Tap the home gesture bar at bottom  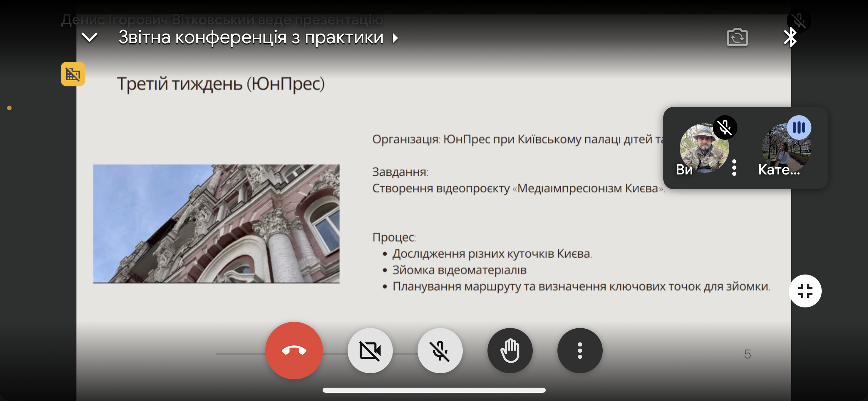pyautogui.click(x=434, y=390)
